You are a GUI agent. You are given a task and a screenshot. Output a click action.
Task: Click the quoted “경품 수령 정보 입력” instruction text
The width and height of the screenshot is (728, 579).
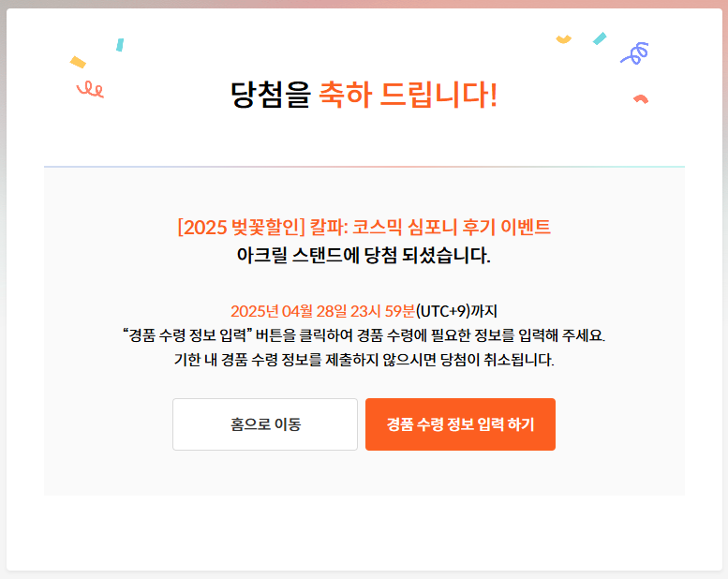click(187, 334)
